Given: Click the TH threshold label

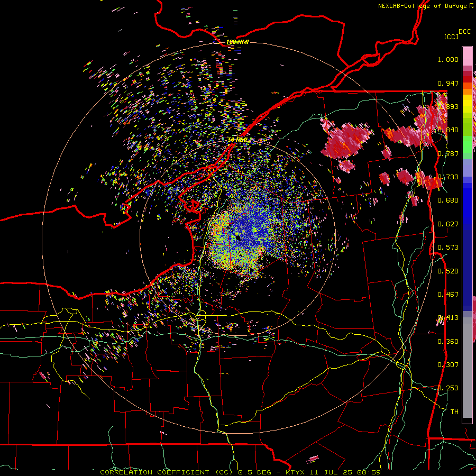Looking at the screenshot, I should tap(454, 412).
